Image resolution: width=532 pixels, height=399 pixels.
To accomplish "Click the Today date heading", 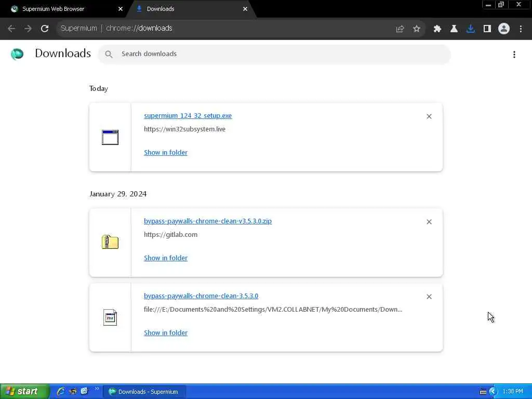I will tap(99, 88).
